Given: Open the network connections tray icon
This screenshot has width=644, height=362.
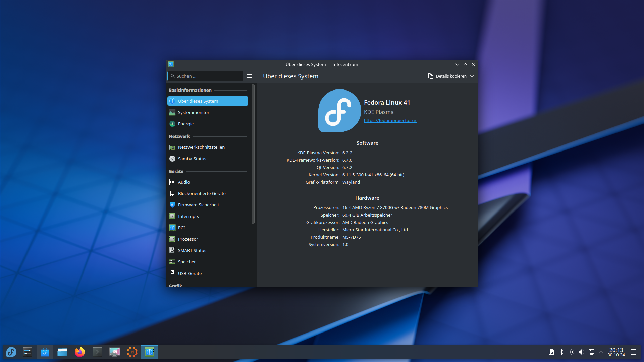Looking at the screenshot, I should coord(592,352).
